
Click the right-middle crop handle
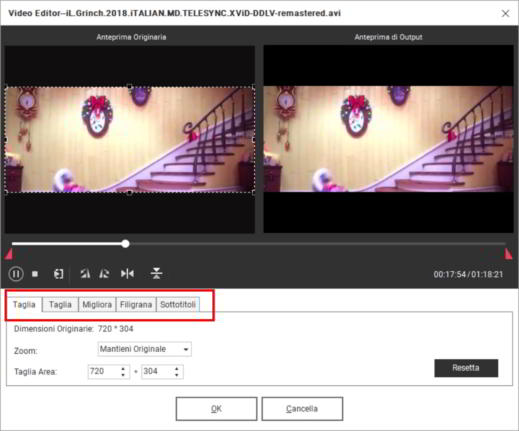(x=254, y=140)
